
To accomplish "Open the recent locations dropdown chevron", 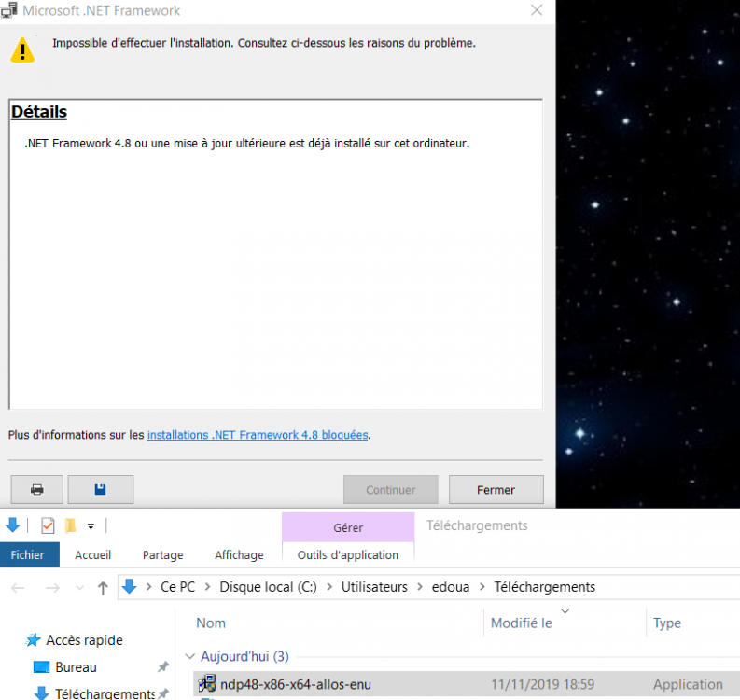I will [79, 588].
